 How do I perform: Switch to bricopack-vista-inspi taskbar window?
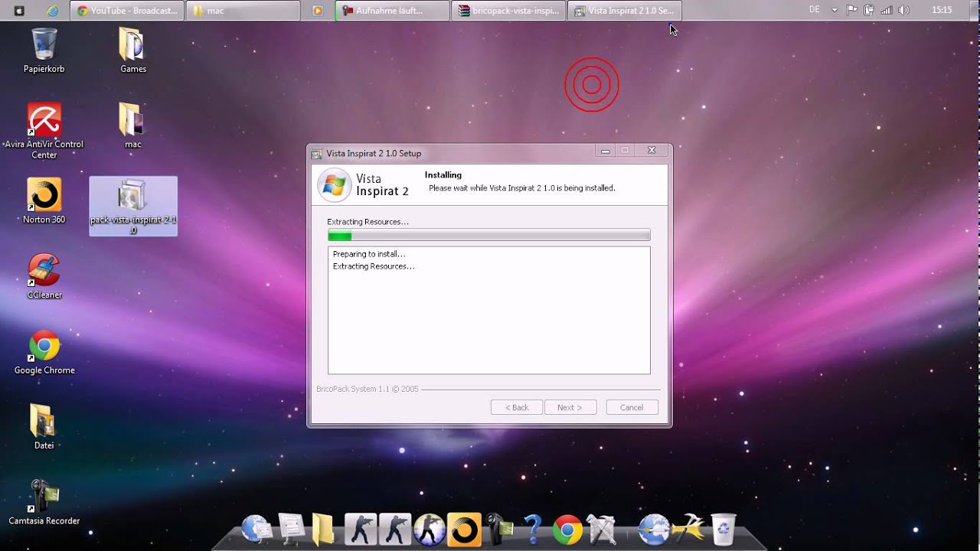click(509, 11)
